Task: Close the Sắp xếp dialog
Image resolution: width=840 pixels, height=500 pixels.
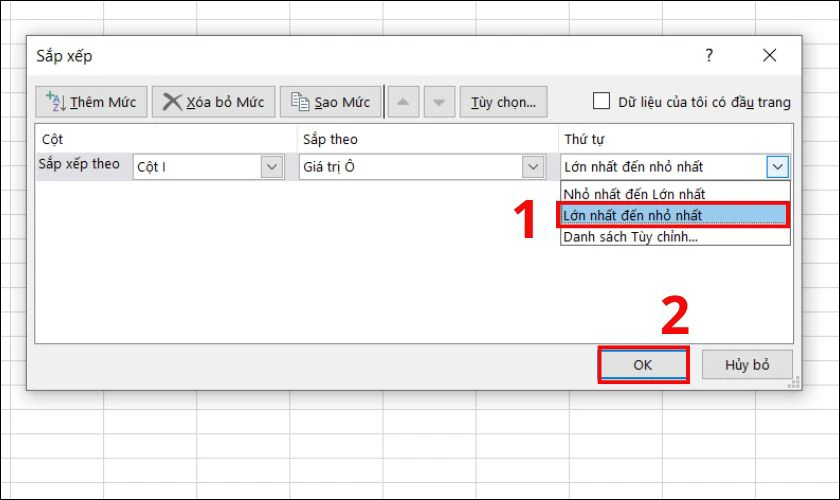Action: (x=768, y=56)
